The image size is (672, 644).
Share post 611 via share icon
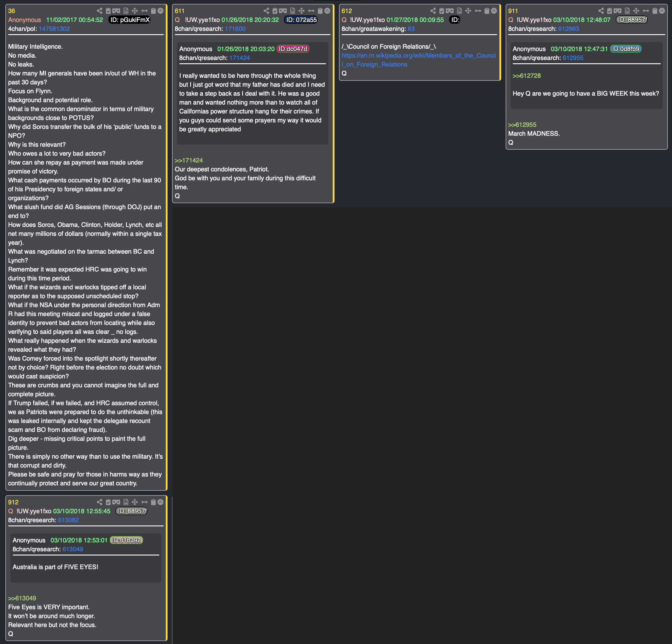[x=266, y=11]
